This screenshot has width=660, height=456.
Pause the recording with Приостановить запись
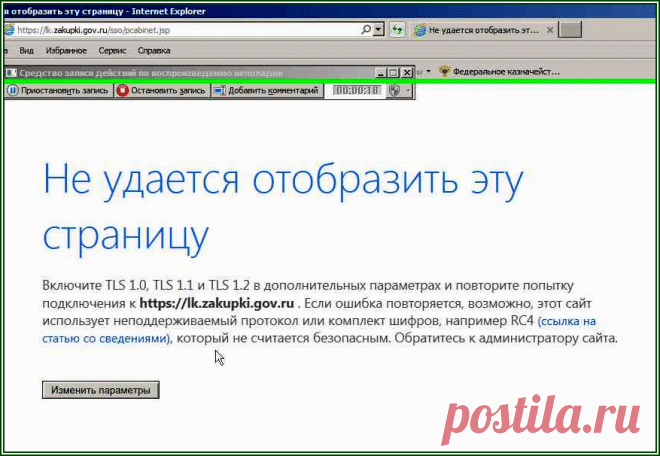click(x=59, y=91)
